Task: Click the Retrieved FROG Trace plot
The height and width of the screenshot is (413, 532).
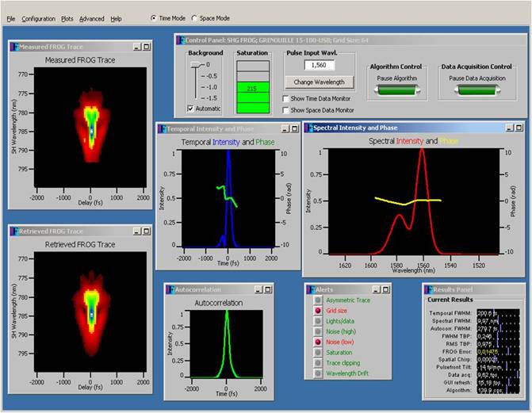Action: (x=90, y=312)
